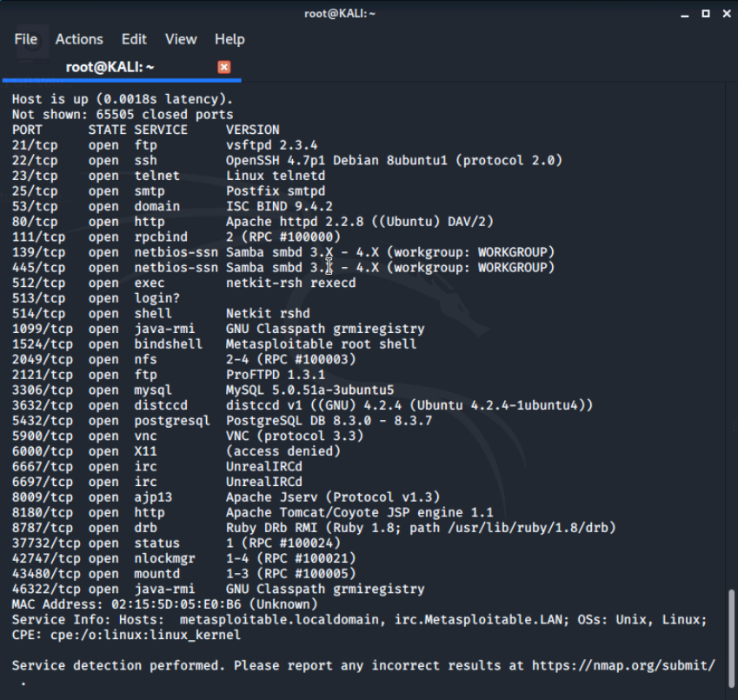Click the X11 service name
This screenshot has height=700, width=738.
point(145,451)
